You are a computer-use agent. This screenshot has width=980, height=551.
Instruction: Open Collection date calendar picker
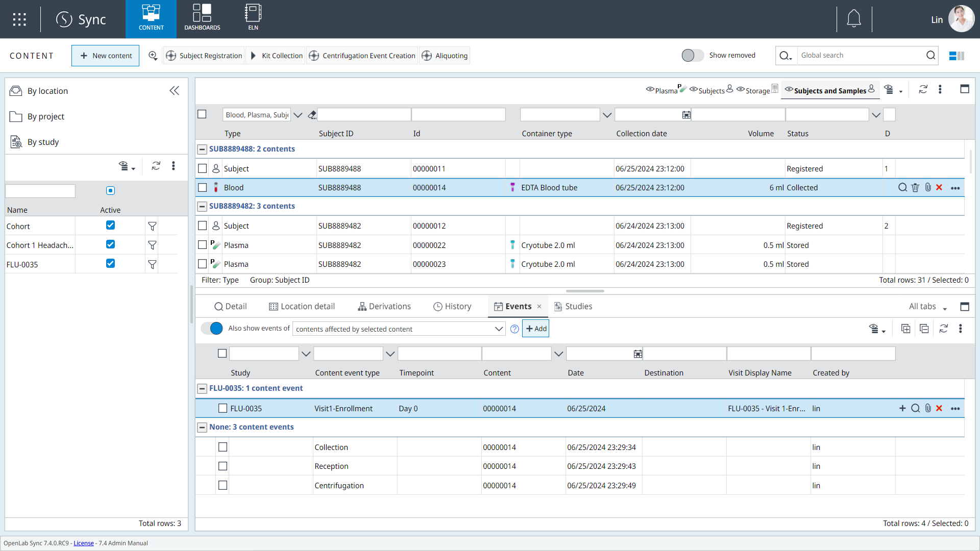pos(686,115)
